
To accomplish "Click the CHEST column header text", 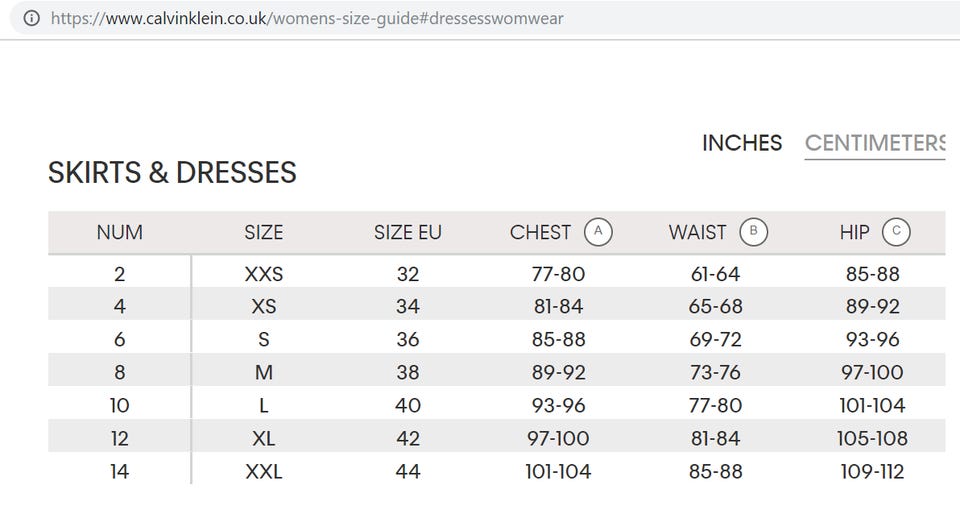I will (x=540, y=233).
